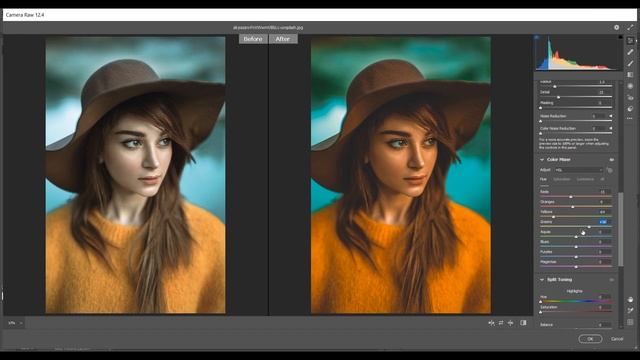640x360 pixels.
Task: Cycle the before/after view mode icon
Action: pos(491,323)
